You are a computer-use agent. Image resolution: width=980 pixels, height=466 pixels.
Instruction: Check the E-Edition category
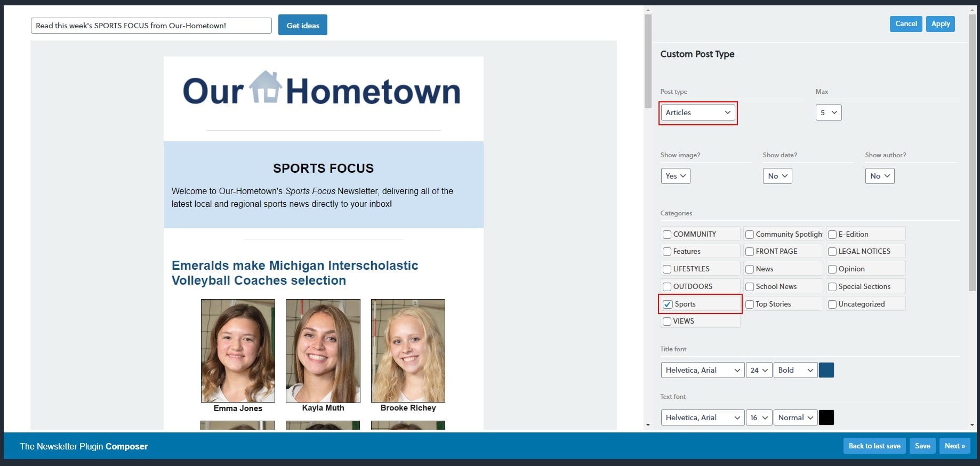[x=832, y=234]
